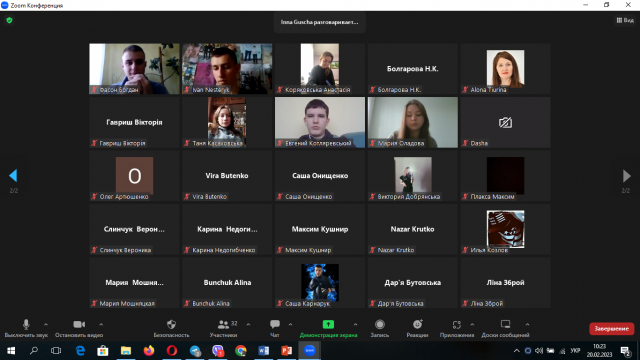
Task: Expand video options arrow beside camera
Action: tap(101, 324)
